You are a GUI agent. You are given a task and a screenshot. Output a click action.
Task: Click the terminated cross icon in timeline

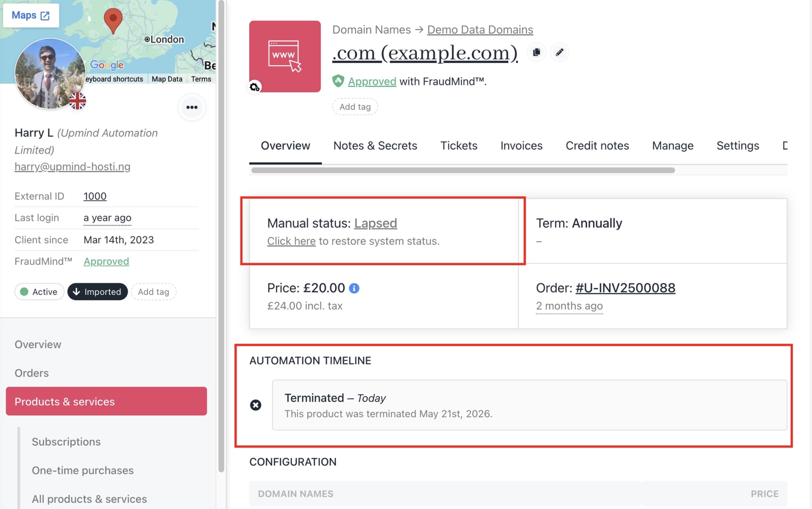pos(256,405)
